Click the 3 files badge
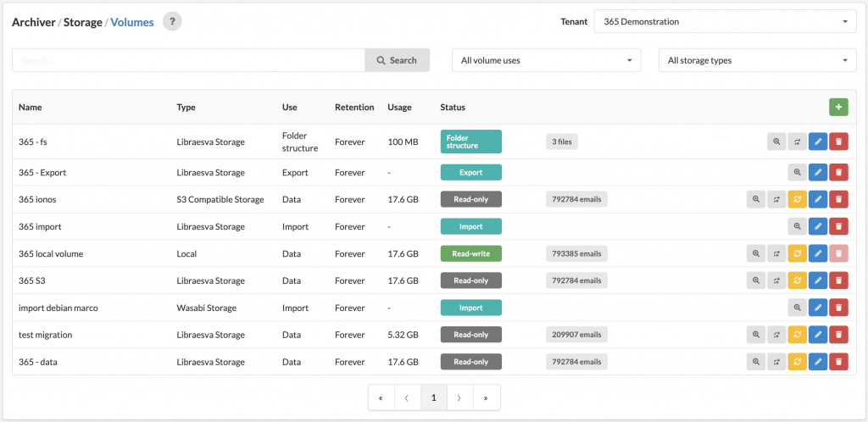Viewport: 868px width, 422px height. point(562,142)
